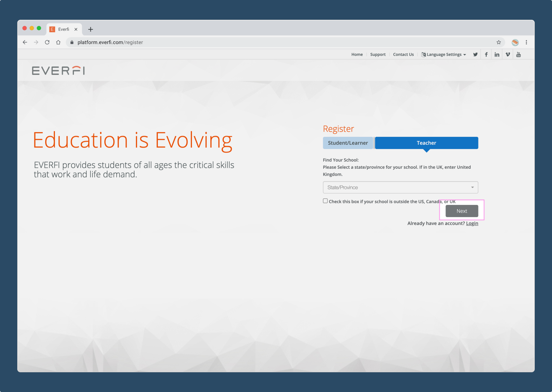Select the Everfi browser tab

pos(64,29)
